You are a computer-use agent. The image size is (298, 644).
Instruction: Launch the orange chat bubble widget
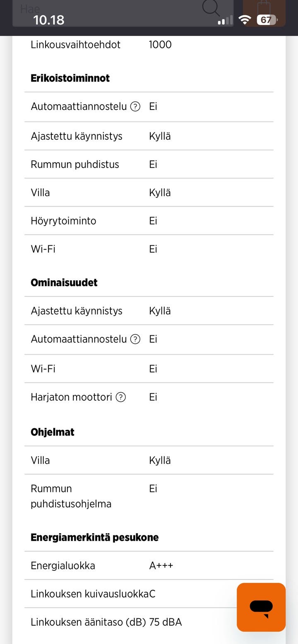point(261,608)
